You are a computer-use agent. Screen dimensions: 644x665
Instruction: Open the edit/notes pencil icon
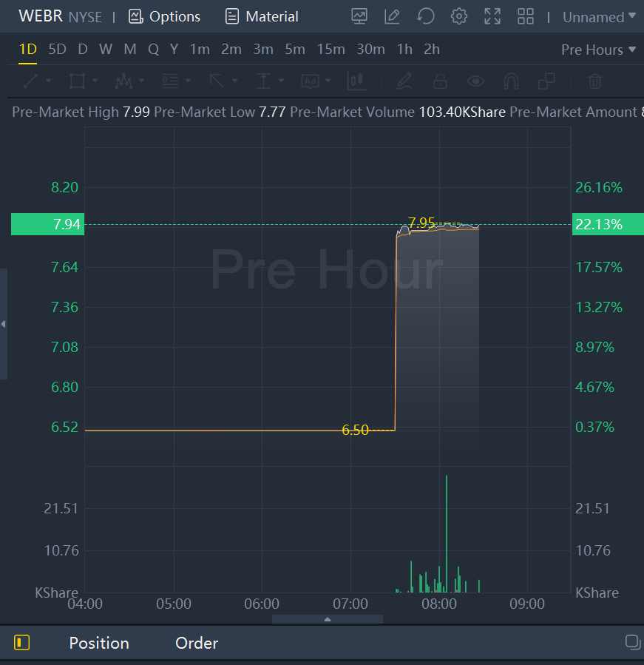point(393,16)
